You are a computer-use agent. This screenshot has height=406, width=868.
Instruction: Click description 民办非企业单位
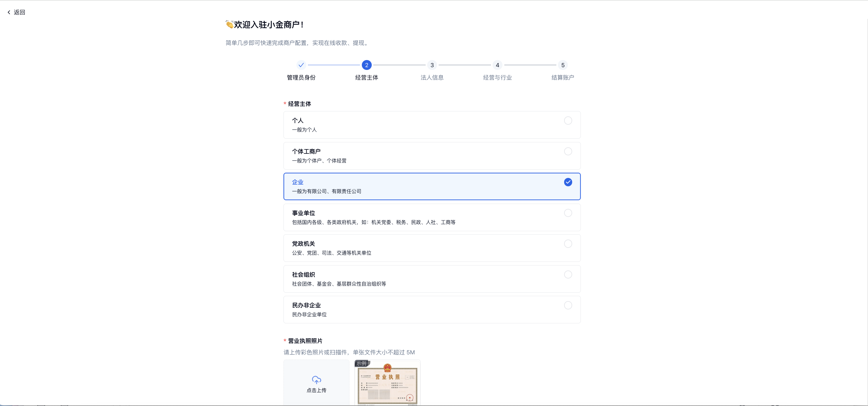pos(309,314)
